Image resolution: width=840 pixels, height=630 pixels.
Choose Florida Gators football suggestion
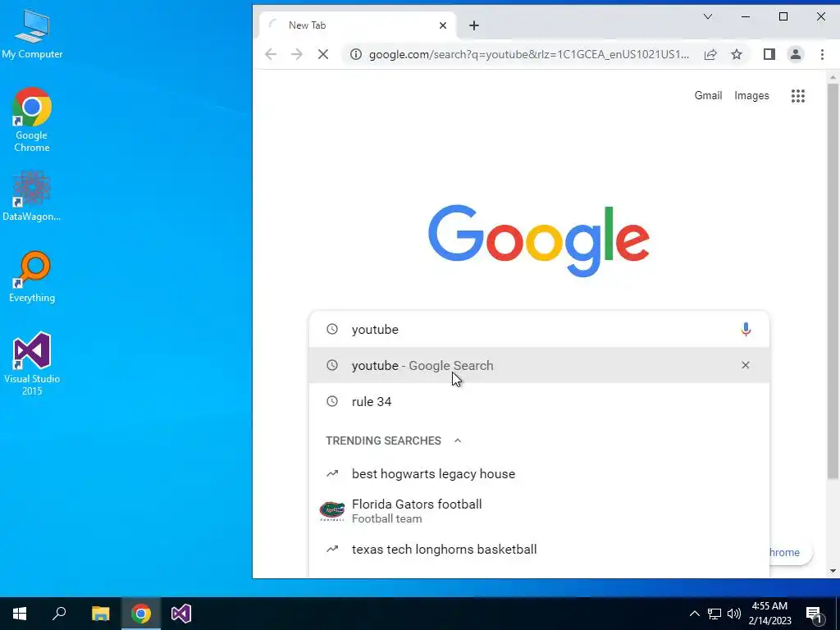point(539,511)
